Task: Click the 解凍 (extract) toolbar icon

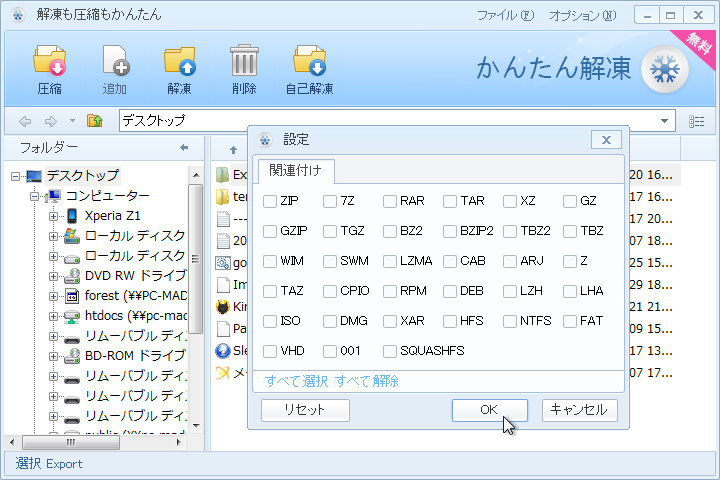Action: click(x=180, y=60)
